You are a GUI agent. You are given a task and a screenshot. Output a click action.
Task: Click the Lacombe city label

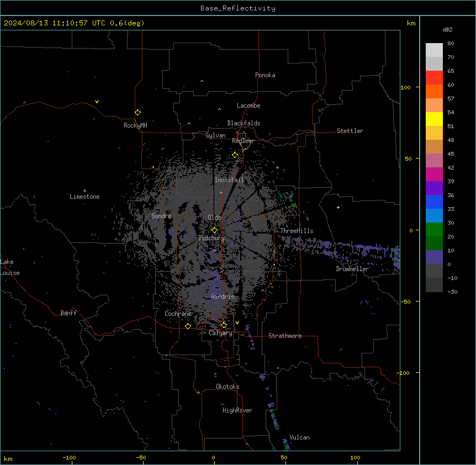click(x=248, y=105)
